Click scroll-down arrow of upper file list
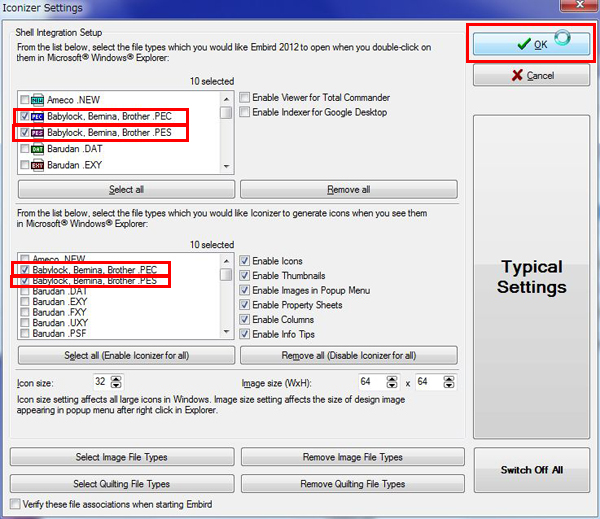The image size is (600, 519). pos(227,166)
